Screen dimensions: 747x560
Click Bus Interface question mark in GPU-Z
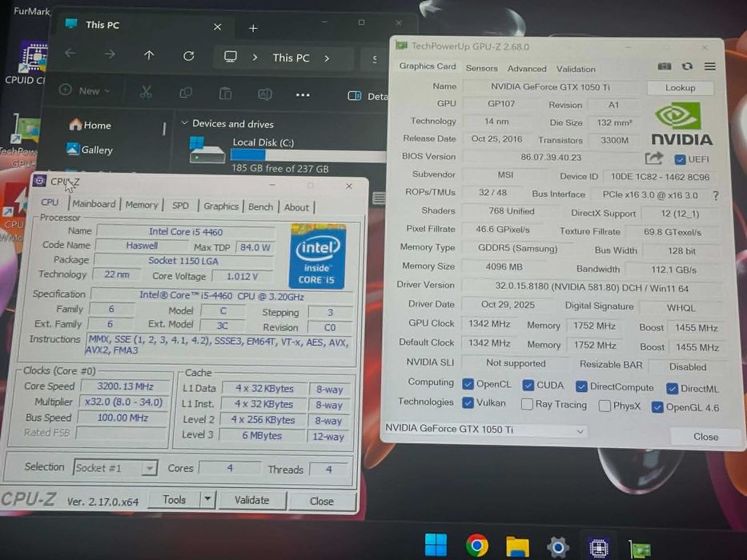click(x=716, y=195)
